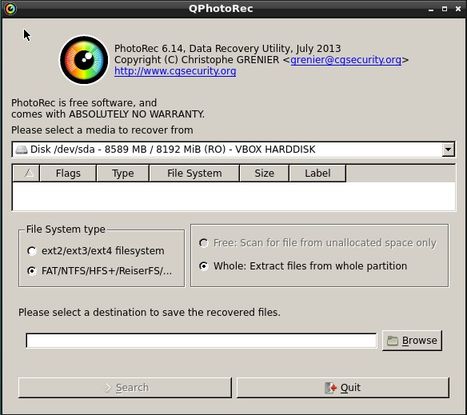Image resolution: width=467 pixels, height=415 pixels.
Task: Click the 'File System type' group label
Action: point(66,229)
